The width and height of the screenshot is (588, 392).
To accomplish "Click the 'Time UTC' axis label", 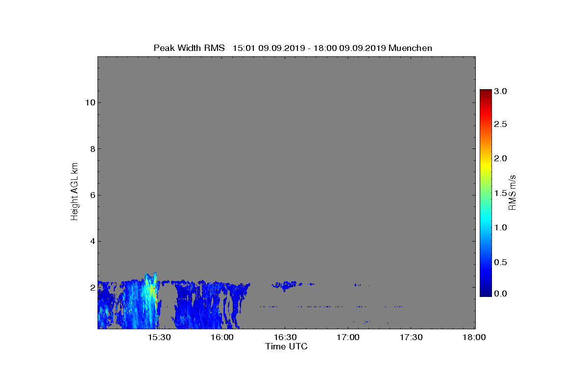I will pyautogui.click(x=286, y=346).
